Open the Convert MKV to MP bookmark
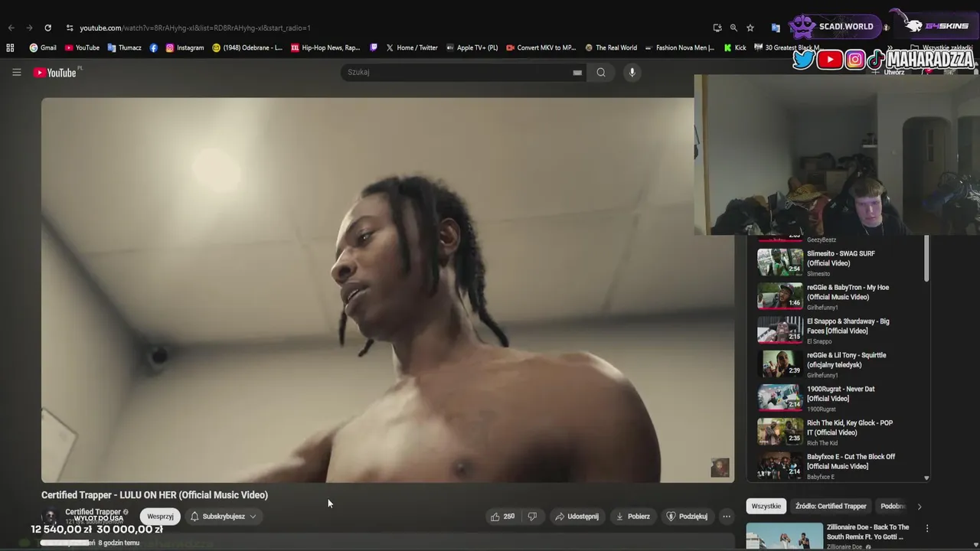 point(541,47)
